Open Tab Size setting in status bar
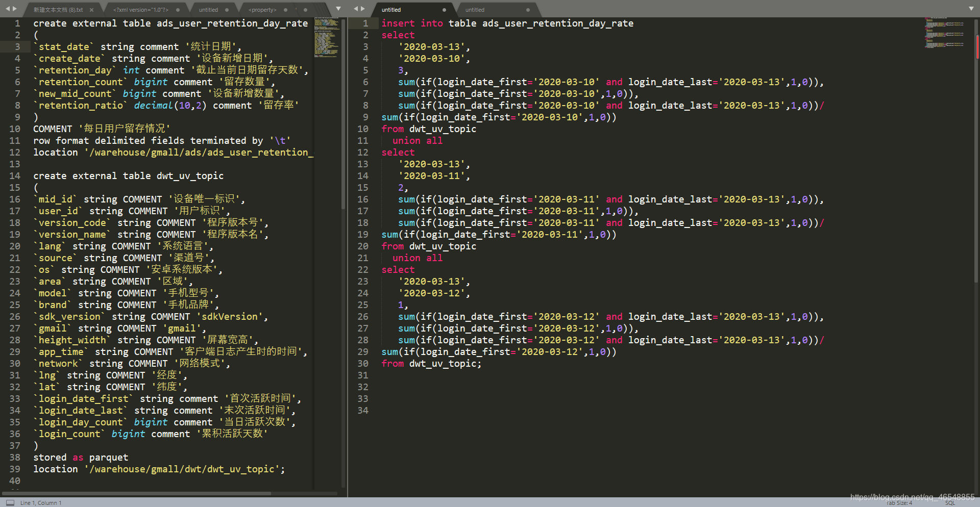Screen dimensions: 980x507 [899, 503]
